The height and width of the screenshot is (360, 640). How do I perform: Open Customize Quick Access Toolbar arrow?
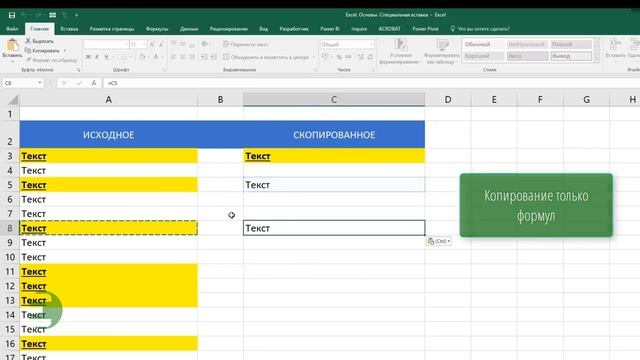pos(76,15)
